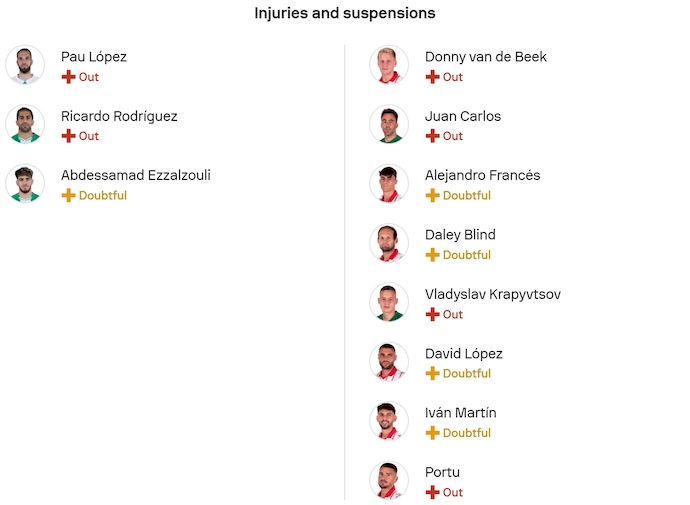Image resolution: width=690 pixels, height=505 pixels.
Task: Click the red cross icon under Vladyslav Krapyvtsov
Action: (432, 314)
